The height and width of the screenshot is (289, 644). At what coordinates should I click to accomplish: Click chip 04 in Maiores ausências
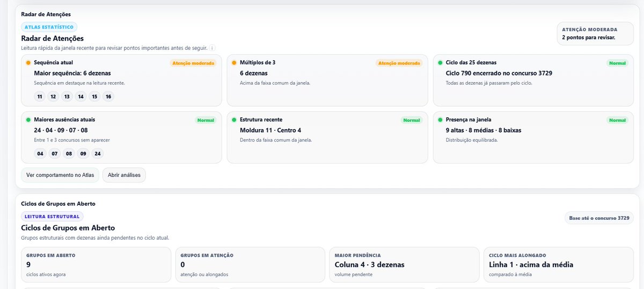[40, 153]
